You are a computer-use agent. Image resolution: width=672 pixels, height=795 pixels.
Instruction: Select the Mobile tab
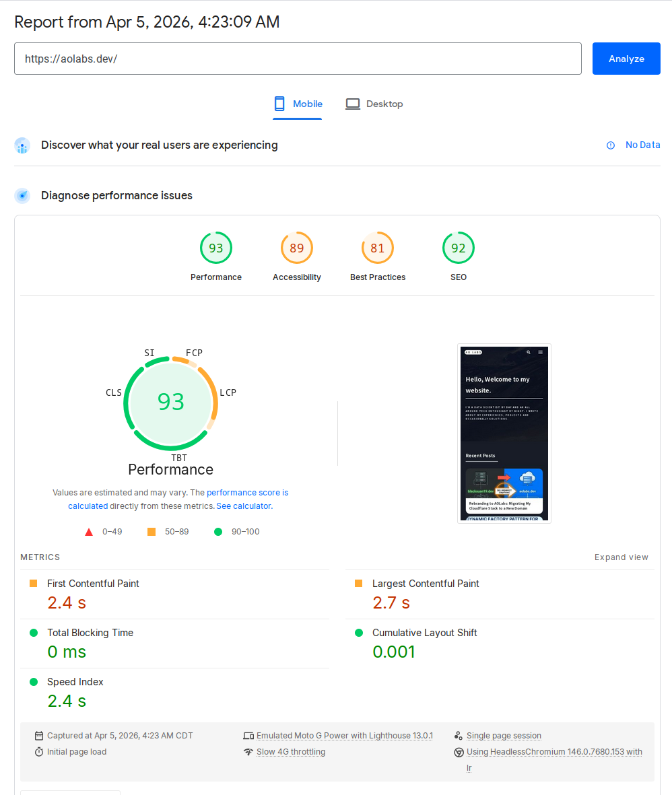[297, 104]
